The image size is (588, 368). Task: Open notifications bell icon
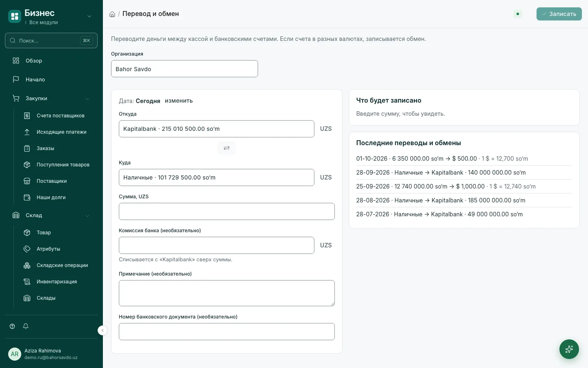26,326
